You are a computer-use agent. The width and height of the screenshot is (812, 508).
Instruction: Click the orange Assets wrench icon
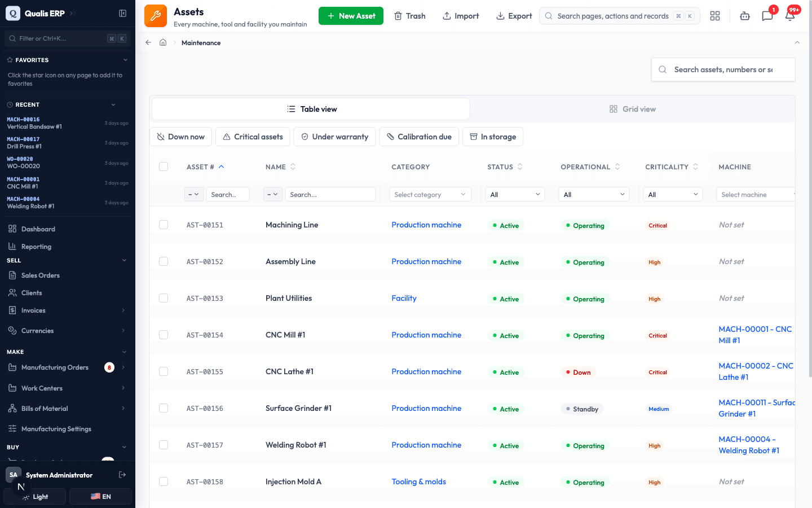pyautogui.click(x=156, y=16)
